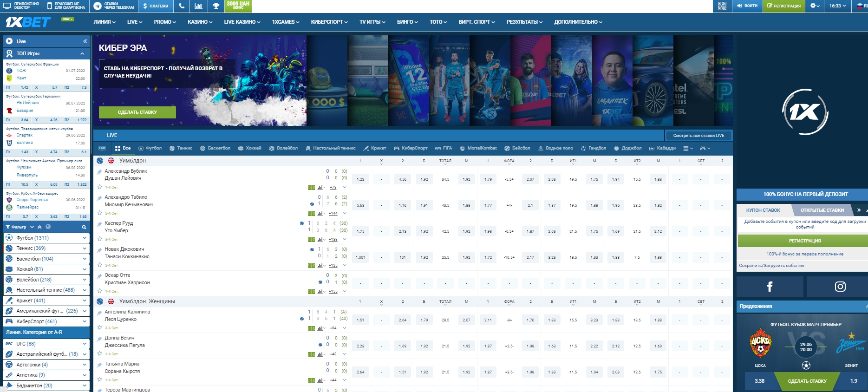Open the КАЗИНО dropdown menu

pyautogui.click(x=200, y=22)
